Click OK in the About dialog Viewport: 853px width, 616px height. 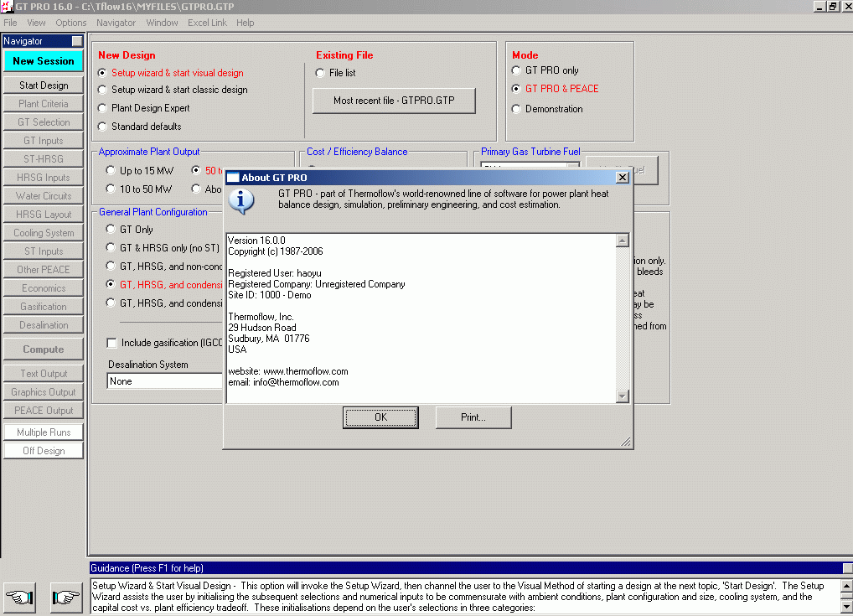380,417
